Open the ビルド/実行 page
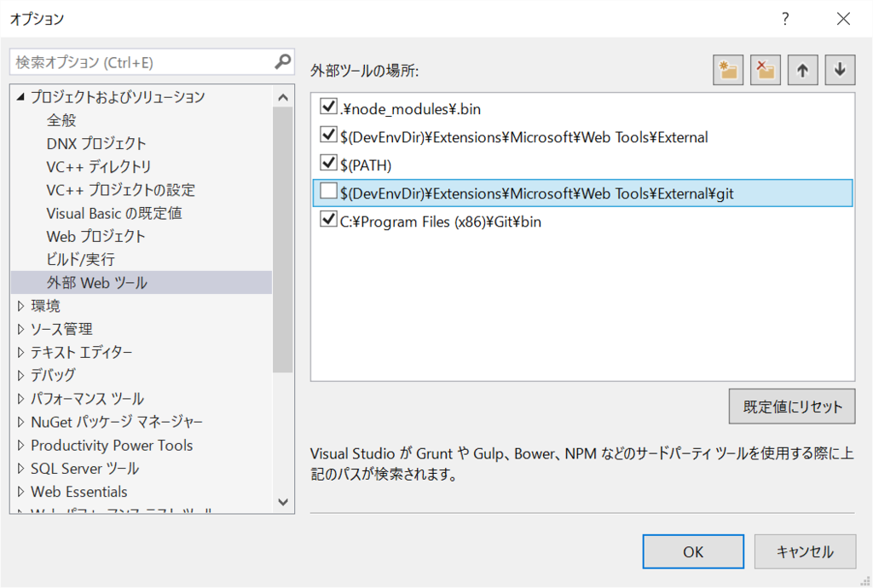This screenshot has height=588, width=873. (81, 259)
